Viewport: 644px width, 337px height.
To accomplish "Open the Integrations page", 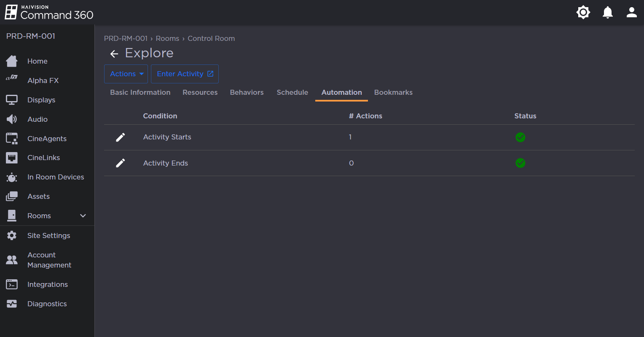I will point(47,284).
